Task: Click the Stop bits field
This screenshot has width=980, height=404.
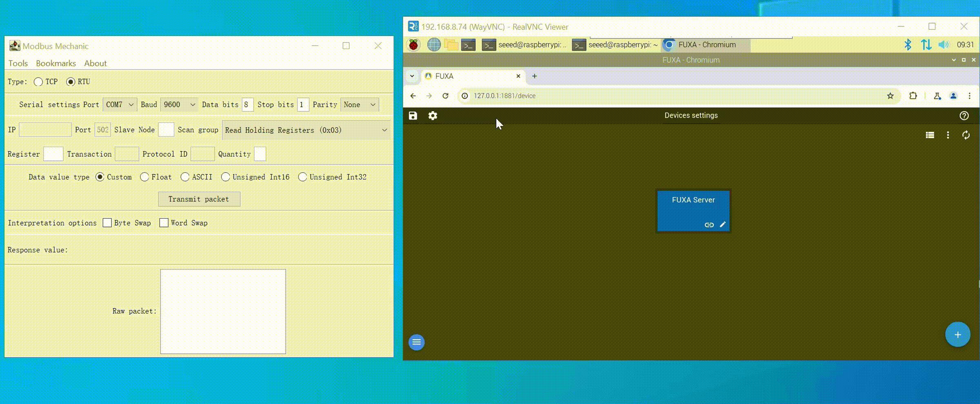Action: (303, 105)
